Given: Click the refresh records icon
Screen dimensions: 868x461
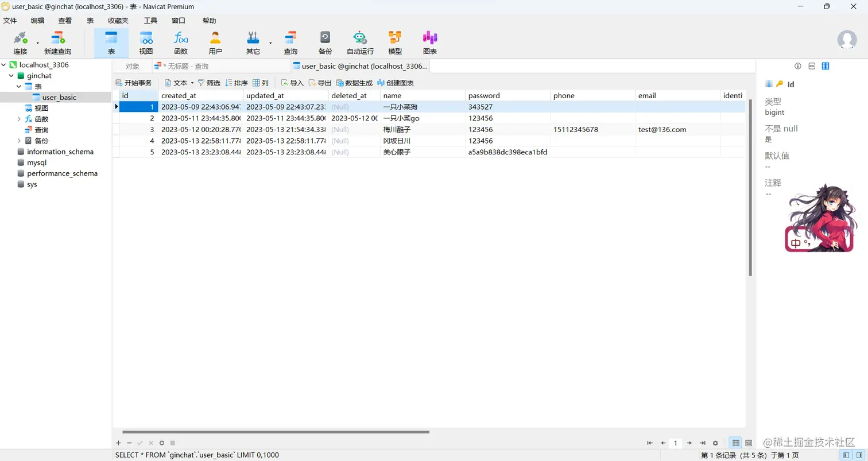Looking at the screenshot, I should point(162,443).
